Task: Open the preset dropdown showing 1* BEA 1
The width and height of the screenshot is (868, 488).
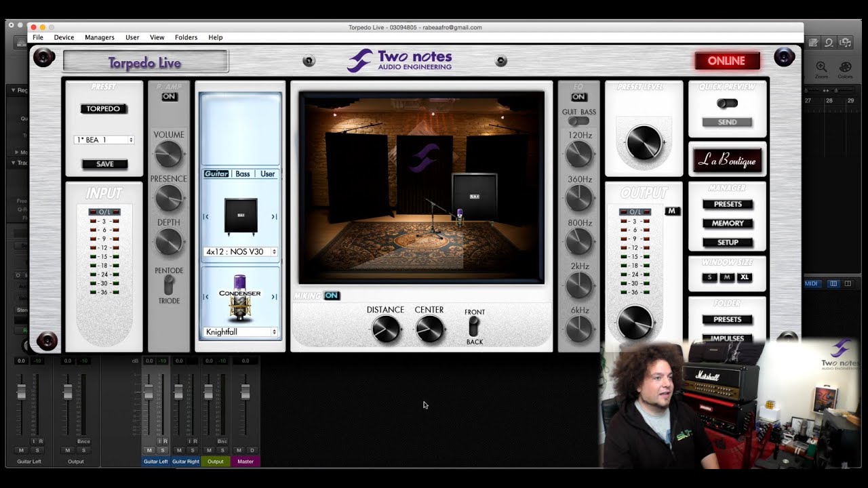Action: (104, 140)
